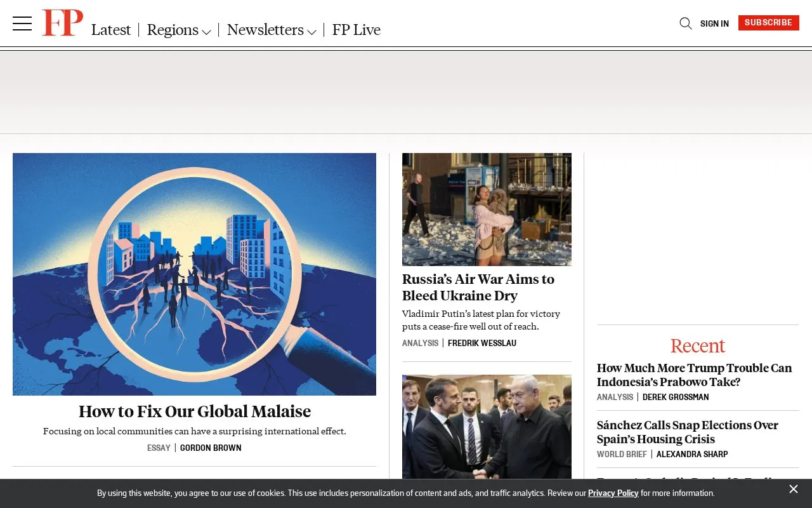This screenshot has height=508, width=812.
Task: Click 'Focusing on local communities' subtitle text
Action: [195, 431]
